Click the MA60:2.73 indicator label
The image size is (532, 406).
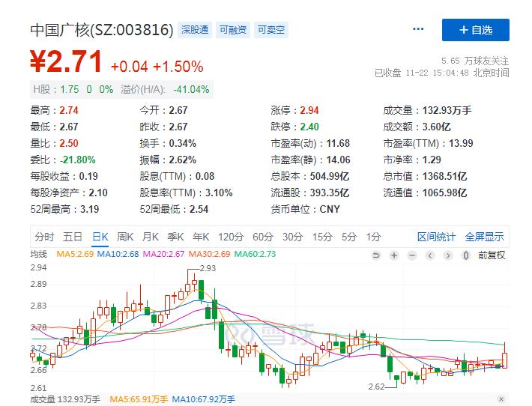(256, 254)
